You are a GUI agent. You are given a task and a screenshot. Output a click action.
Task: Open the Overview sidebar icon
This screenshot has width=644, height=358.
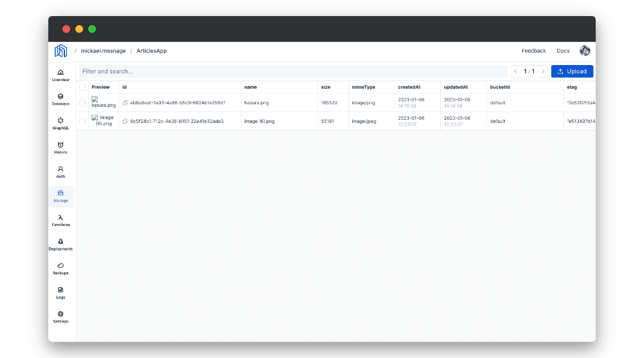[61, 72]
